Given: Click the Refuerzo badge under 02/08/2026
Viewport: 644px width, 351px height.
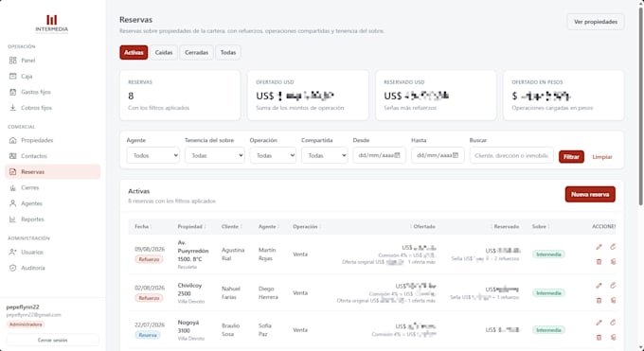Looking at the screenshot, I should pos(149,298).
